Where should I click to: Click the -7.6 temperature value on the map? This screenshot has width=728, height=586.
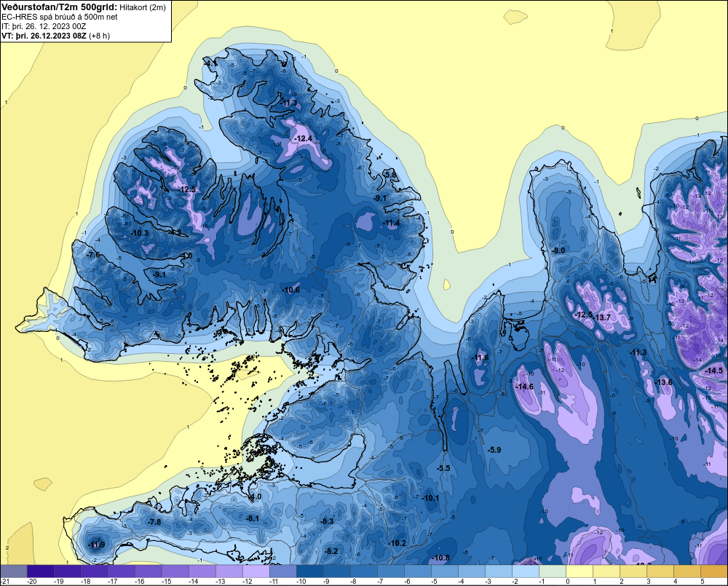93,255
